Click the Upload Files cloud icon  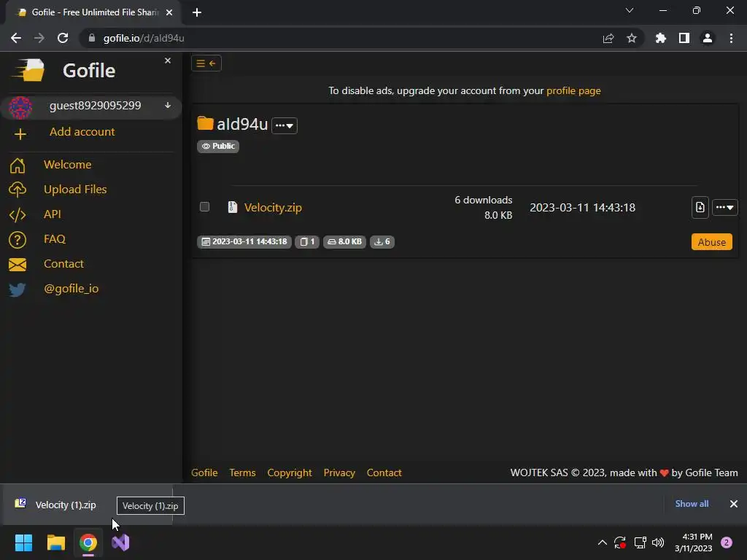point(18,190)
